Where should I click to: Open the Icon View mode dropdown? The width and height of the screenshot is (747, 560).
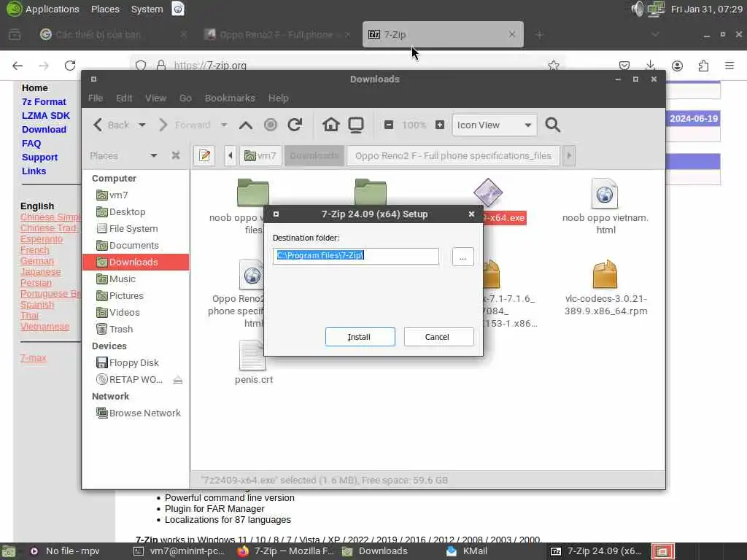click(x=495, y=125)
